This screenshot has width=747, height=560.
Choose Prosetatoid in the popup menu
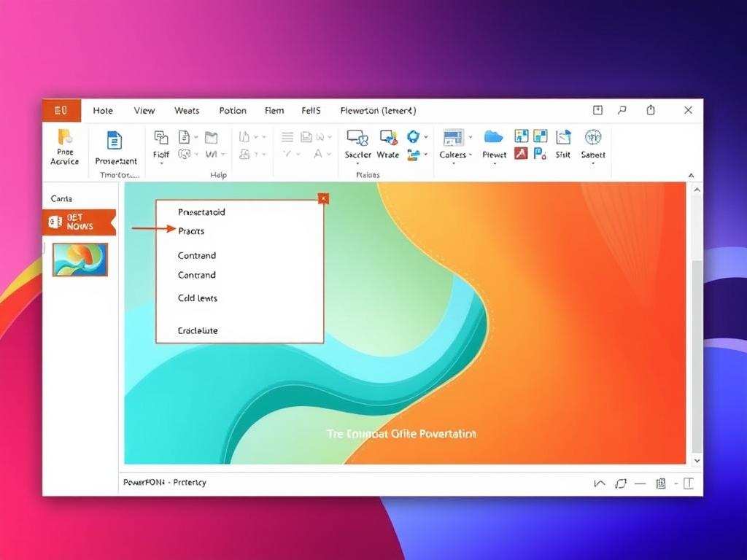[201, 212]
